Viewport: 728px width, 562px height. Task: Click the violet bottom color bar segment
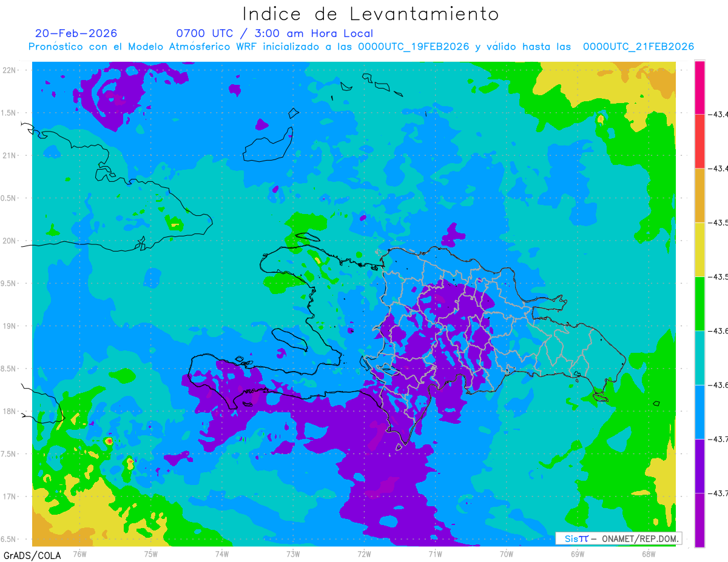coord(699,520)
